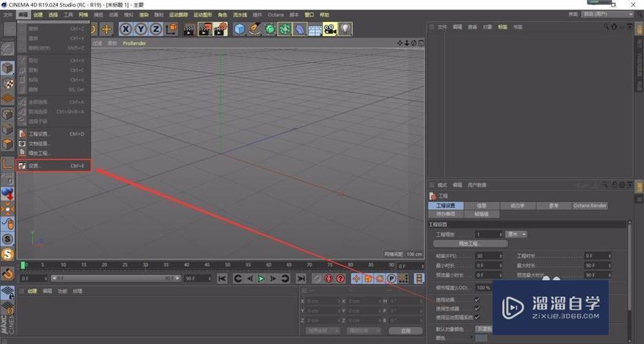Screen dimensions: 644x344
Task: Click the Floor environment grid icon
Action: click(315, 29)
